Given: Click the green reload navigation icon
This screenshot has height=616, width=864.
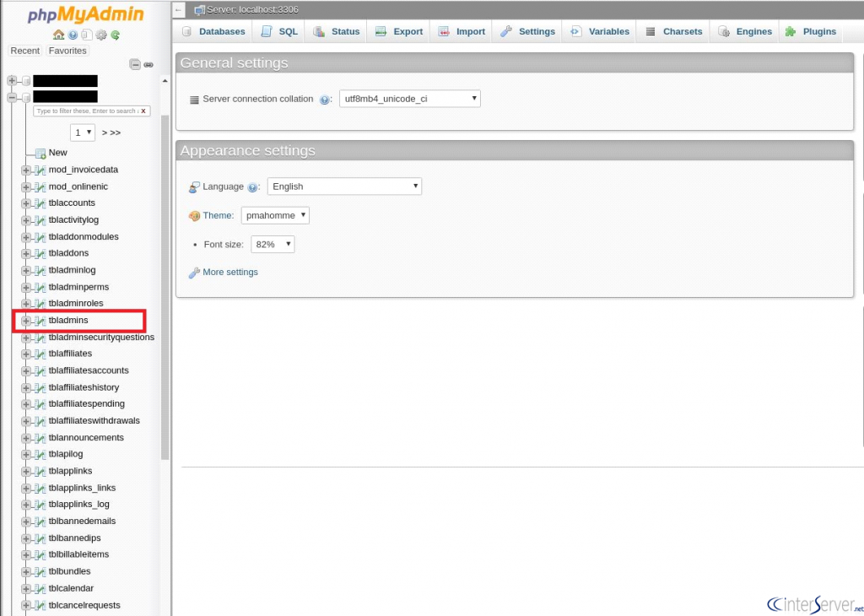Looking at the screenshot, I should [115, 35].
